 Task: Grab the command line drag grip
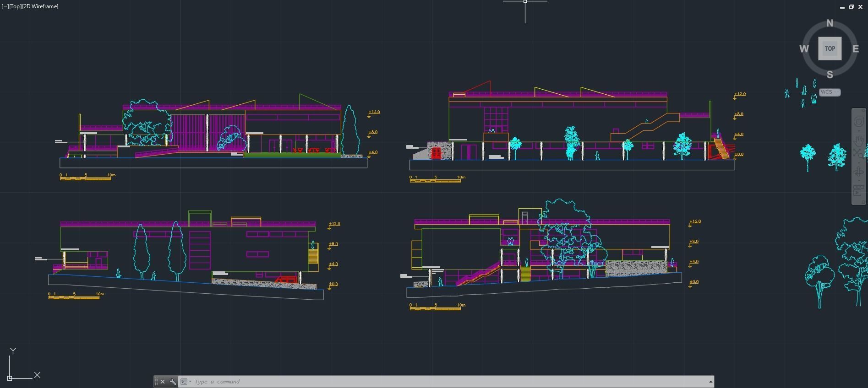pos(156,382)
